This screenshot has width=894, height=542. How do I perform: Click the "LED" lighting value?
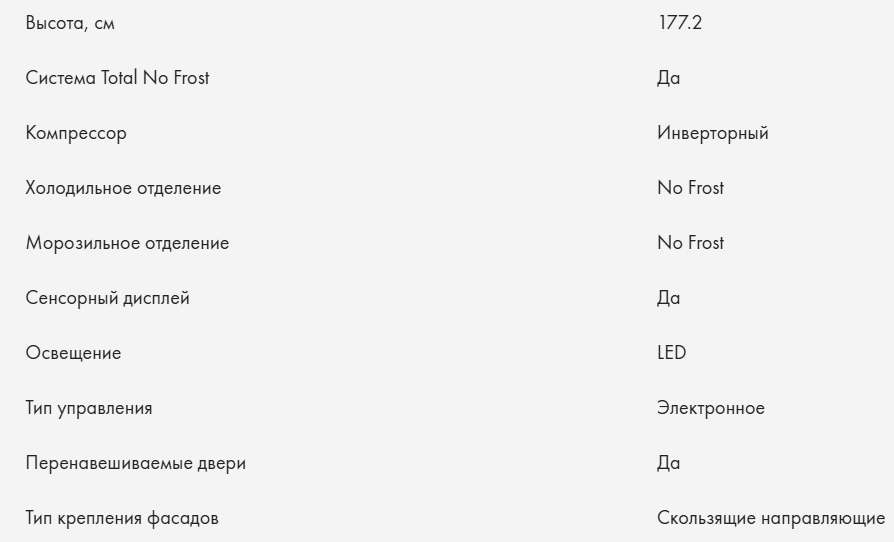click(x=672, y=353)
